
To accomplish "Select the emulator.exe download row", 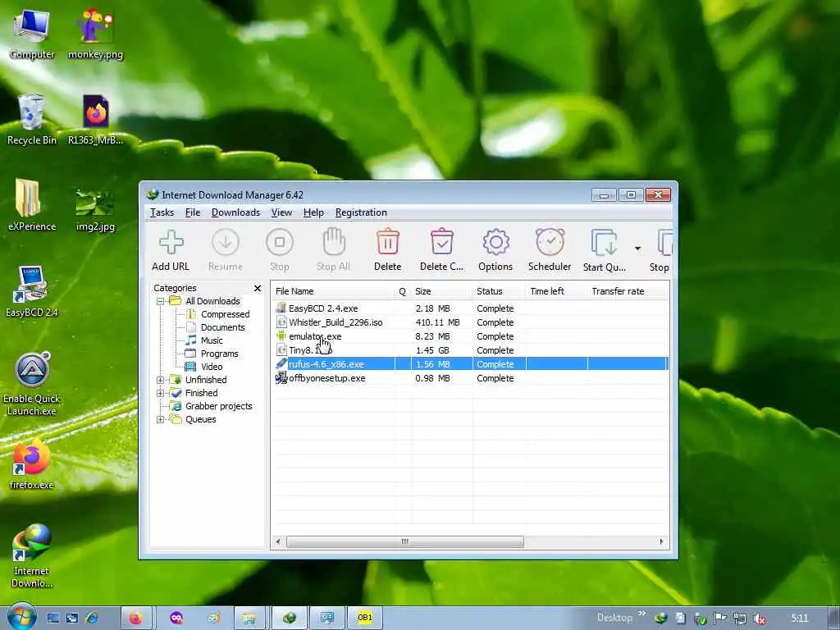I will click(x=470, y=336).
